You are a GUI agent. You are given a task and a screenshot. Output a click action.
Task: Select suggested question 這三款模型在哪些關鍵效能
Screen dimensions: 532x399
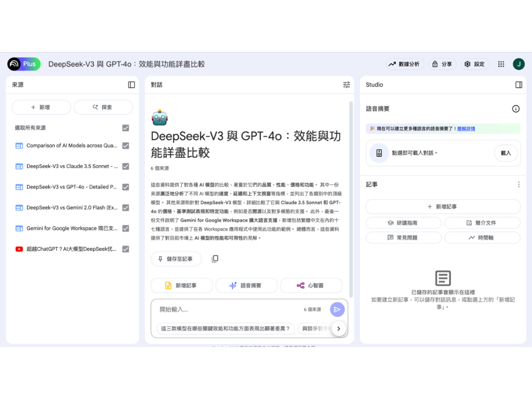click(225, 328)
